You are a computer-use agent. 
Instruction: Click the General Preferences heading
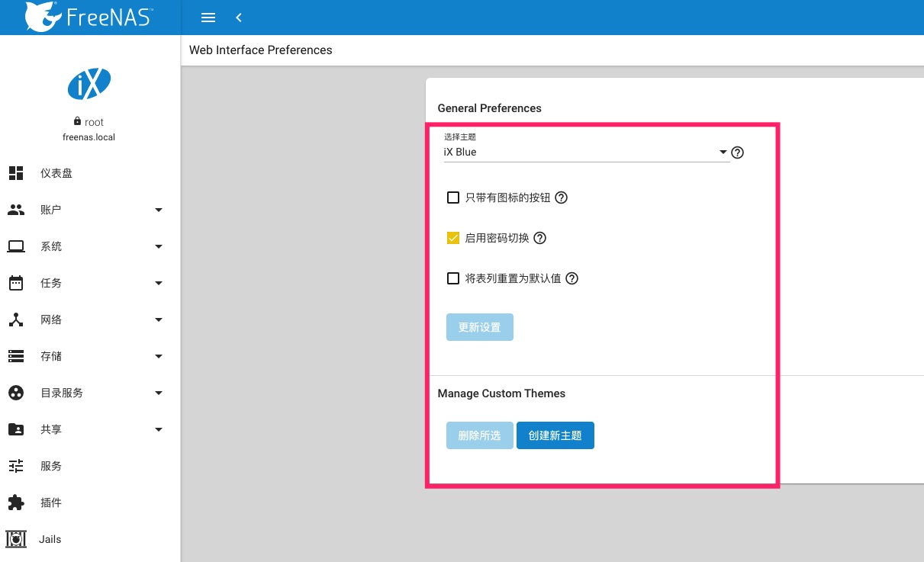[490, 108]
